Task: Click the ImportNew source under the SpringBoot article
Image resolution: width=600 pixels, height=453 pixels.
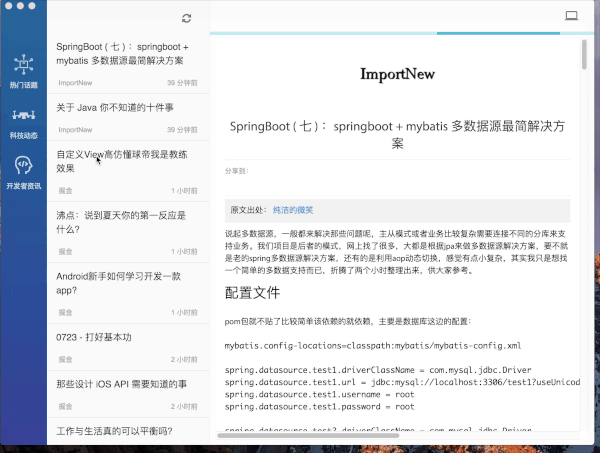Action: [x=75, y=83]
